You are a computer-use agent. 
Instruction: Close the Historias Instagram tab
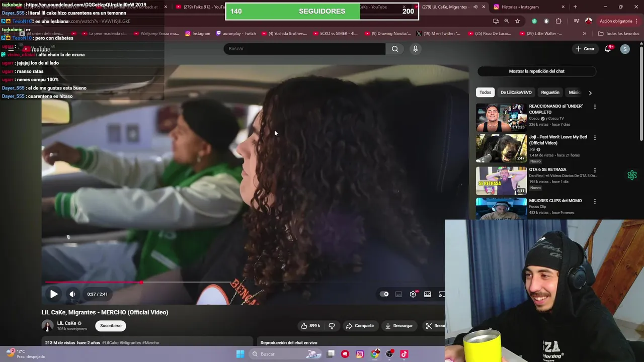coord(563,7)
